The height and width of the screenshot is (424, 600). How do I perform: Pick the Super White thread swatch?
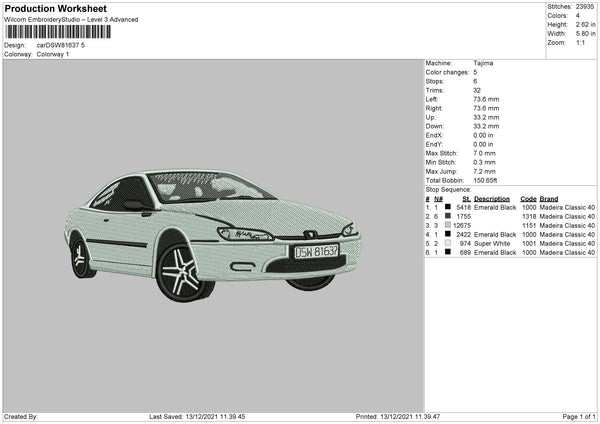[x=448, y=243]
